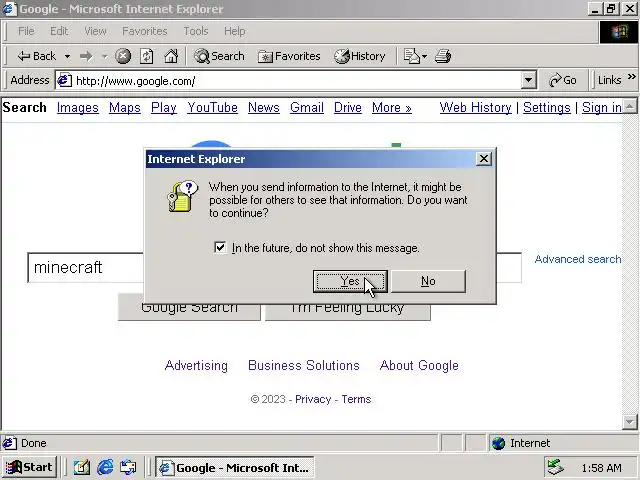Open the News link
This screenshot has width=640, height=480.
click(264, 107)
